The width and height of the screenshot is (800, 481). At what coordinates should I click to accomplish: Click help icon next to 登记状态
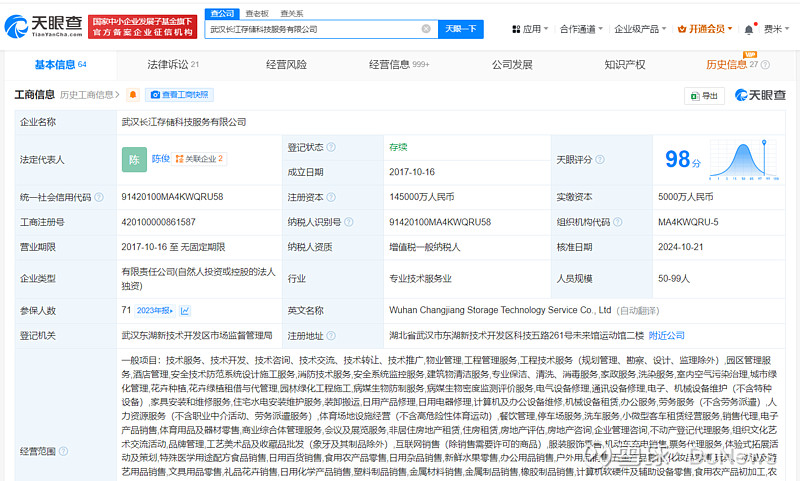[x=331, y=147]
